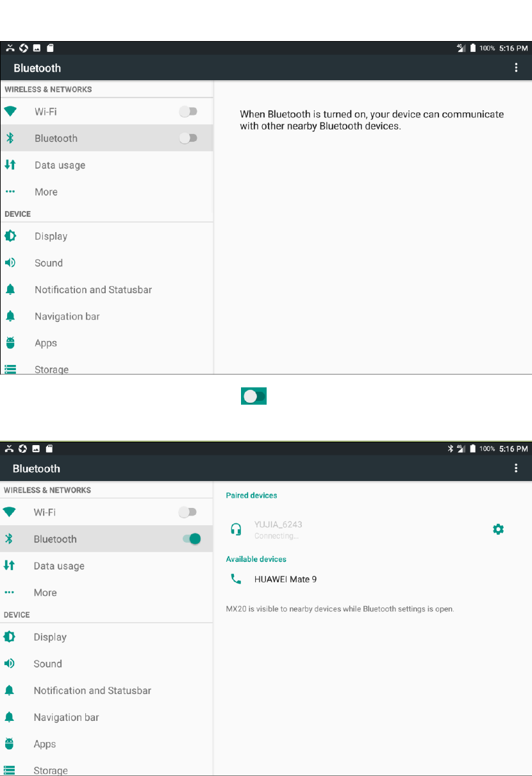
Task: Click sync notification icon, paired devices screen
Action: [23, 449]
